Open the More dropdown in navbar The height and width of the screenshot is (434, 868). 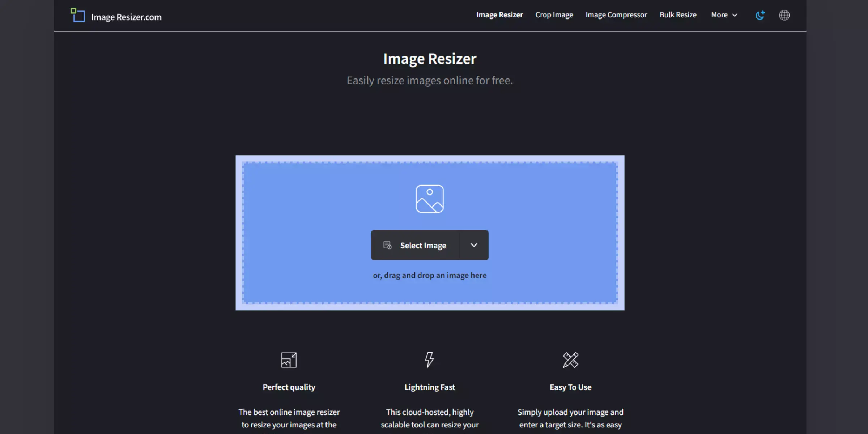click(x=724, y=15)
